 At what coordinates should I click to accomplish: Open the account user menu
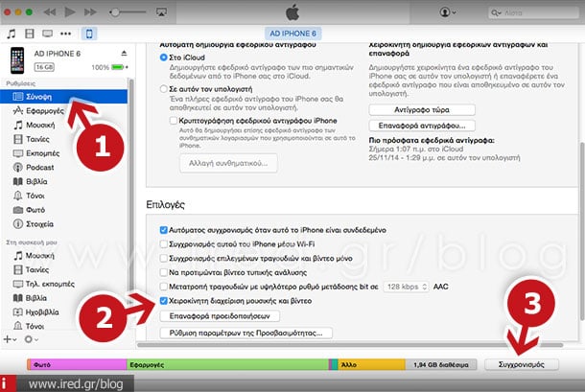click(448, 12)
